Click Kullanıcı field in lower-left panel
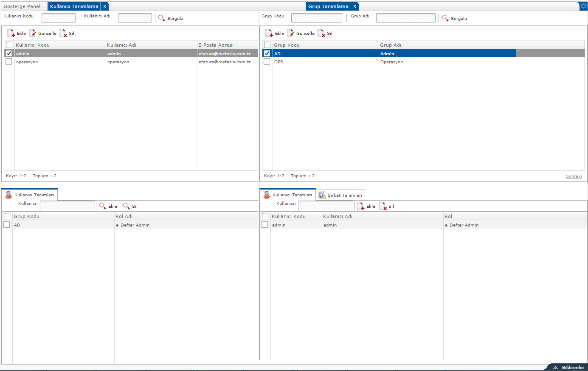 [68, 206]
